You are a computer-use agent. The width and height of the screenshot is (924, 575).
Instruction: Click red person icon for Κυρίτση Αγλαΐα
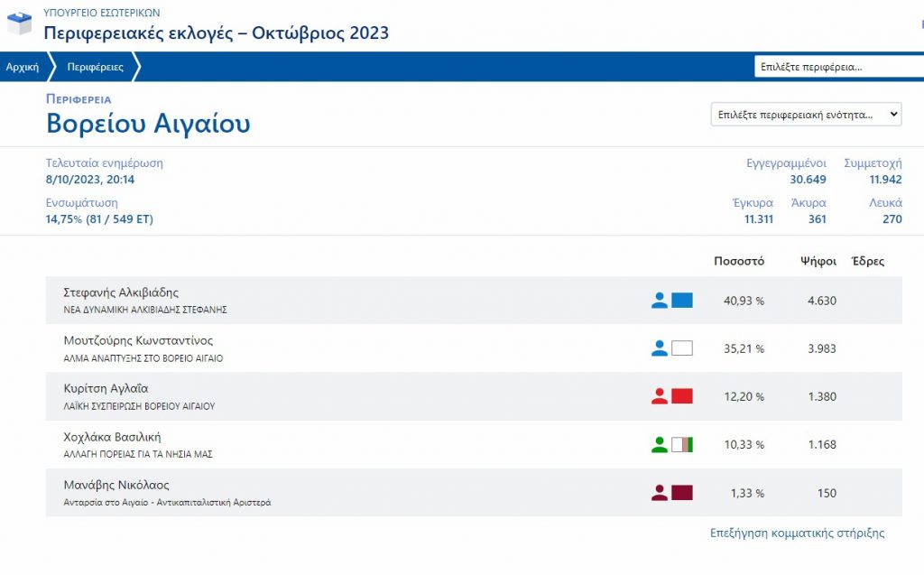(660, 396)
